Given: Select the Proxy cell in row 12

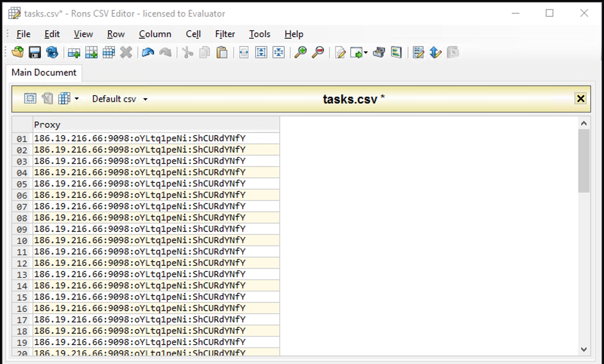Looking at the screenshot, I should [x=156, y=263].
